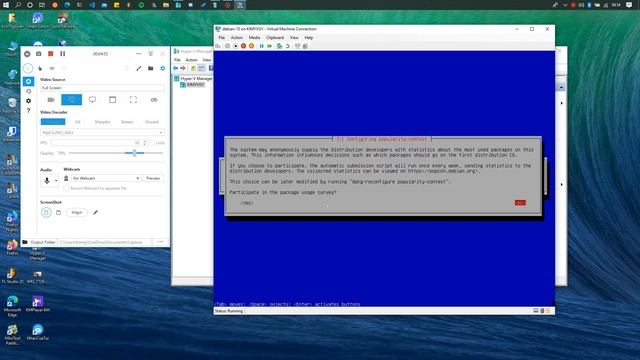
Task: Open the Recent tab in Captura's sidebar
Action: click(28, 91)
